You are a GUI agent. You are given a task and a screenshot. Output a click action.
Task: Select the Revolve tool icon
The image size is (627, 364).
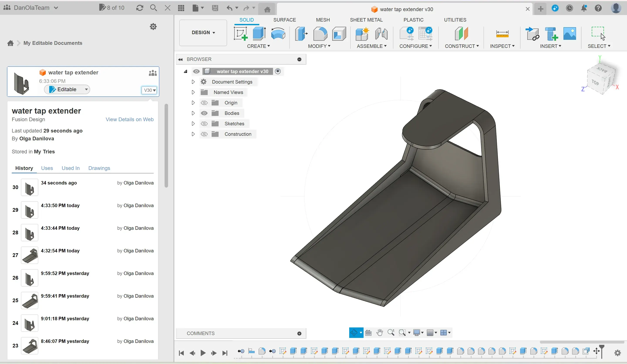278,34
